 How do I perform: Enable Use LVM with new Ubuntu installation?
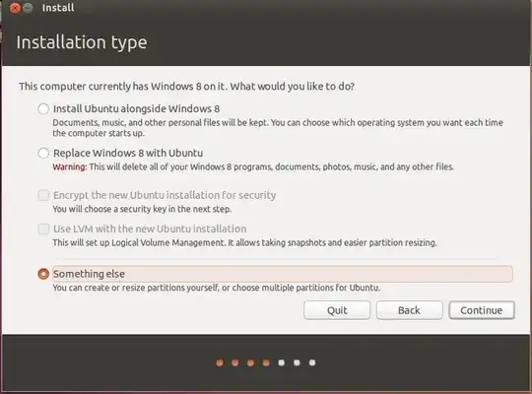[x=43, y=230]
